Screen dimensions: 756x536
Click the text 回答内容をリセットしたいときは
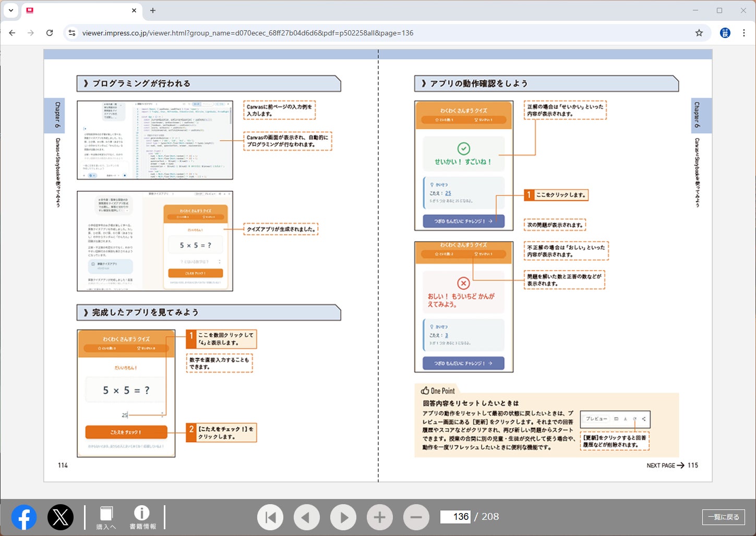471,403
